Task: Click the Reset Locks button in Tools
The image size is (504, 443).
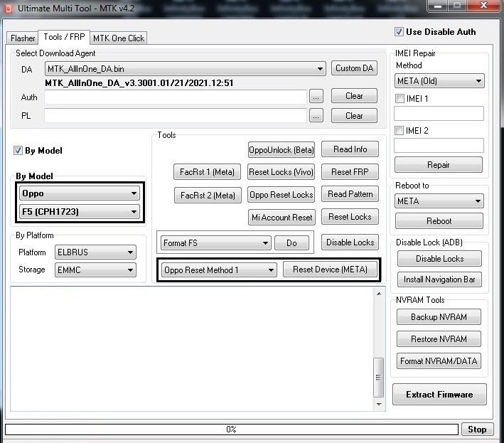Action: click(350, 217)
